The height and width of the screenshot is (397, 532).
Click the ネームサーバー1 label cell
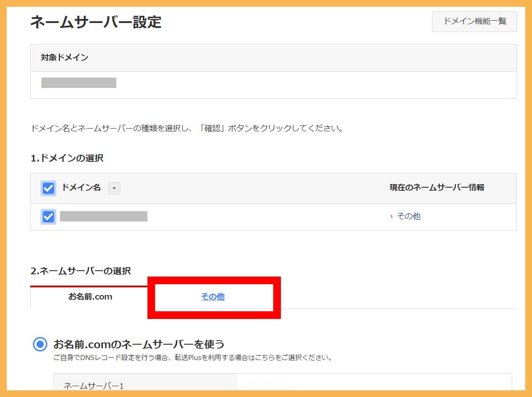click(x=94, y=385)
